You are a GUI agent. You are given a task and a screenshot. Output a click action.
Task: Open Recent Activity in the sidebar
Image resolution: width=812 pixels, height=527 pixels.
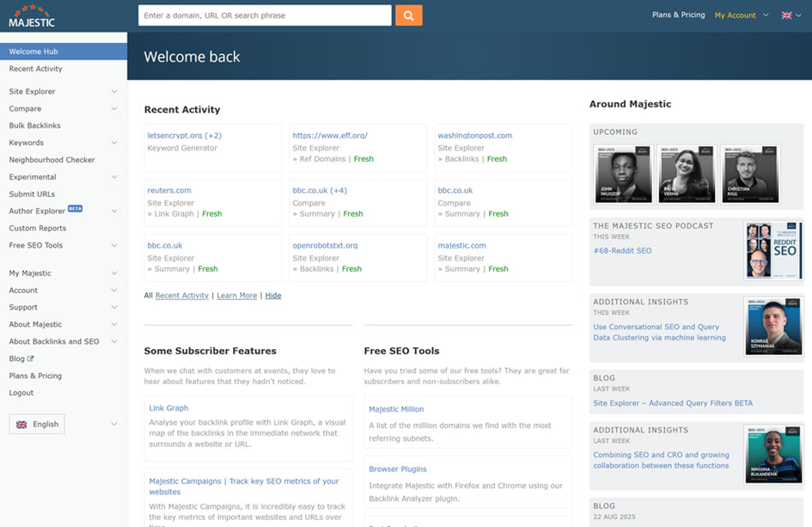[35, 69]
